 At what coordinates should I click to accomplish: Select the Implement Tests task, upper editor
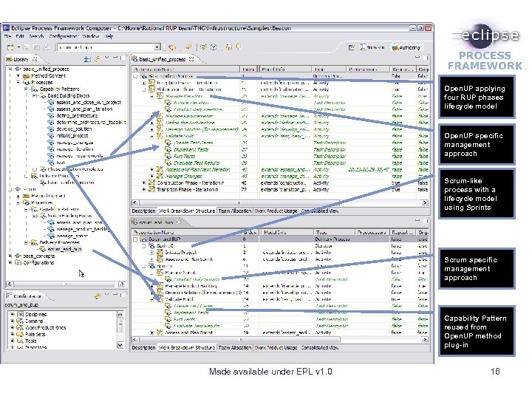coord(191,149)
